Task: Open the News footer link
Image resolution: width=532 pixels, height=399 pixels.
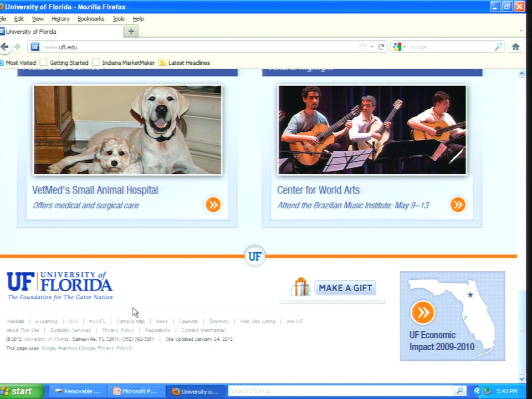Action: click(162, 321)
